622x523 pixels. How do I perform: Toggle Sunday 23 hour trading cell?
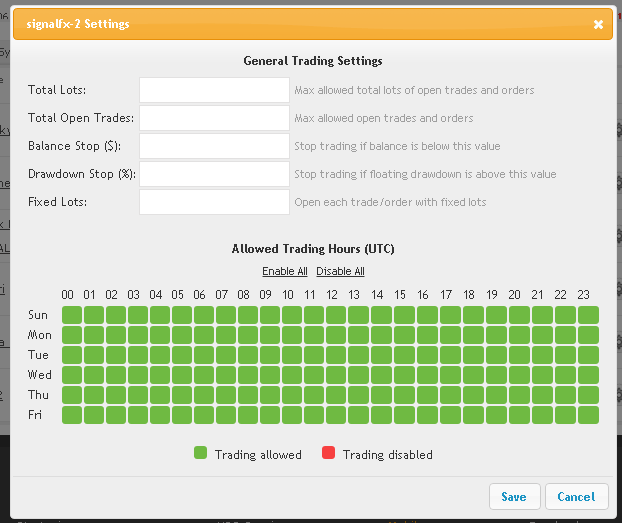[x=588, y=315]
